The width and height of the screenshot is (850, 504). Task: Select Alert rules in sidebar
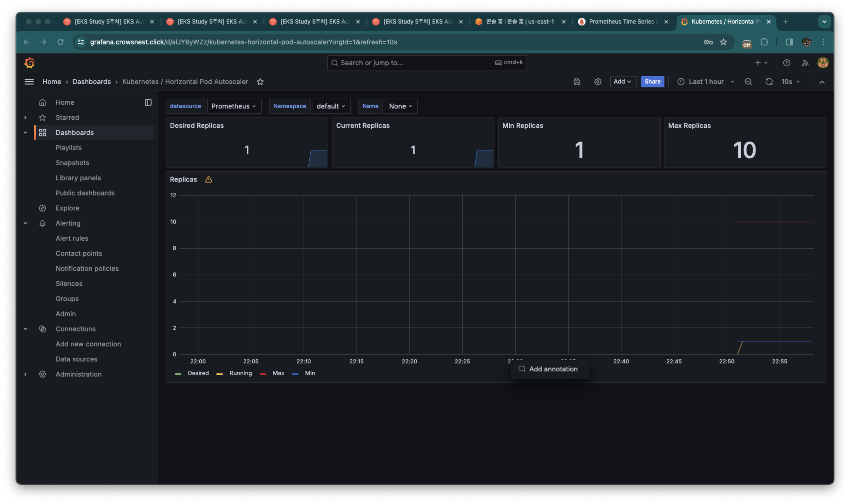point(72,238)
